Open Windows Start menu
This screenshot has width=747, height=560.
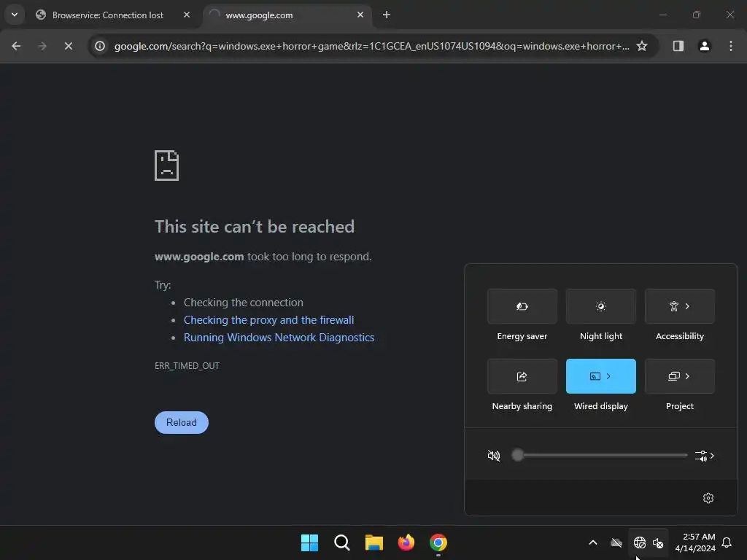(309, 542)
